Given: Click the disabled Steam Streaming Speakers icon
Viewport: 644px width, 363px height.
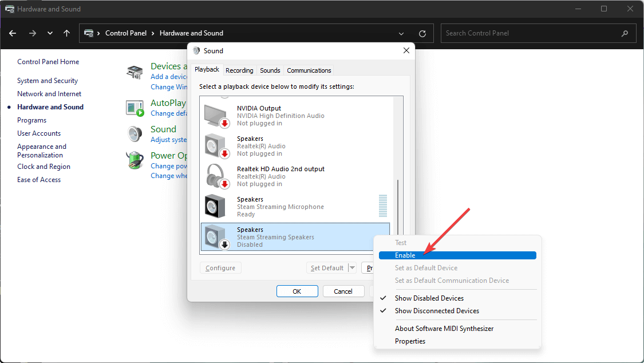Looking at the screenshot, I should (x=216, y=238).
